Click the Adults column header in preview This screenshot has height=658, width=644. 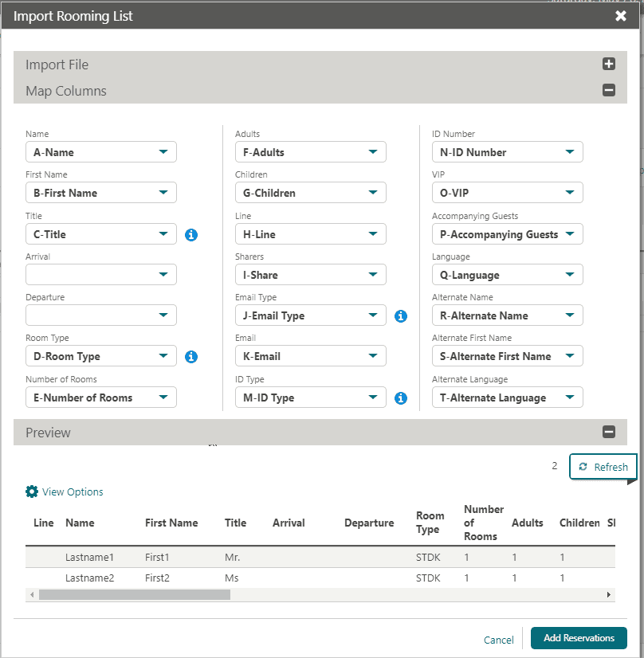[x=527, y=523]
